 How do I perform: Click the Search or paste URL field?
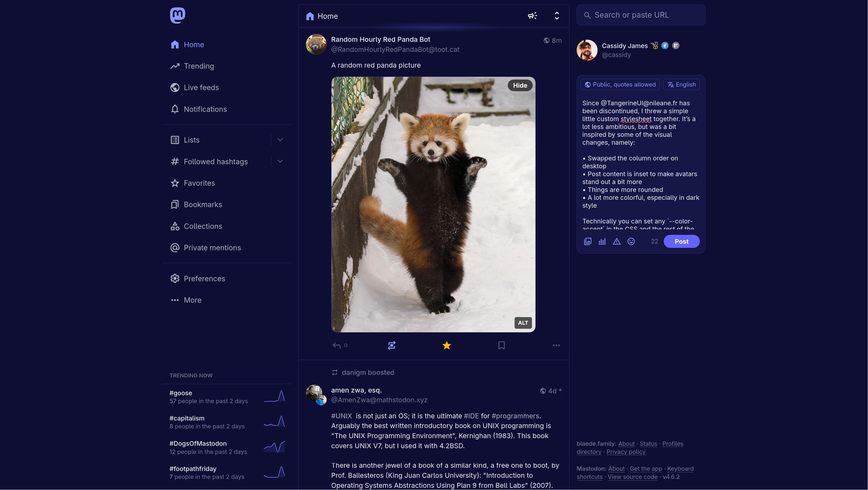641,15
